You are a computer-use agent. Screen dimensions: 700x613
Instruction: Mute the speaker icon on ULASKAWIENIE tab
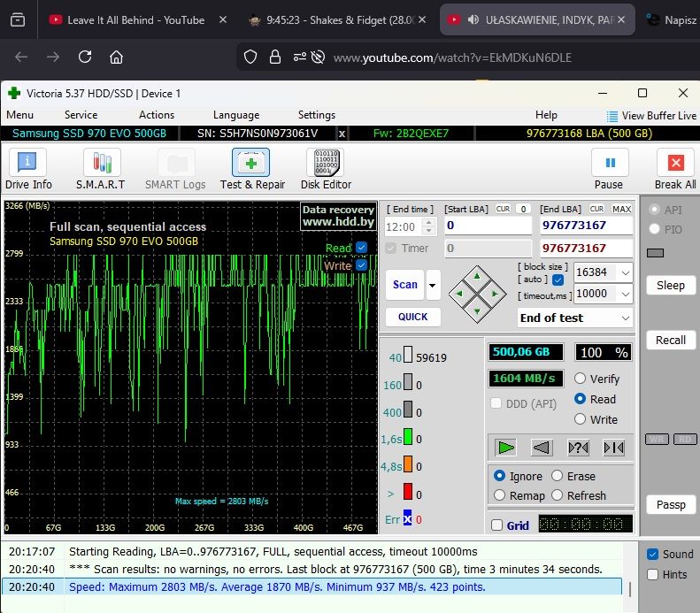click(473, 19)
